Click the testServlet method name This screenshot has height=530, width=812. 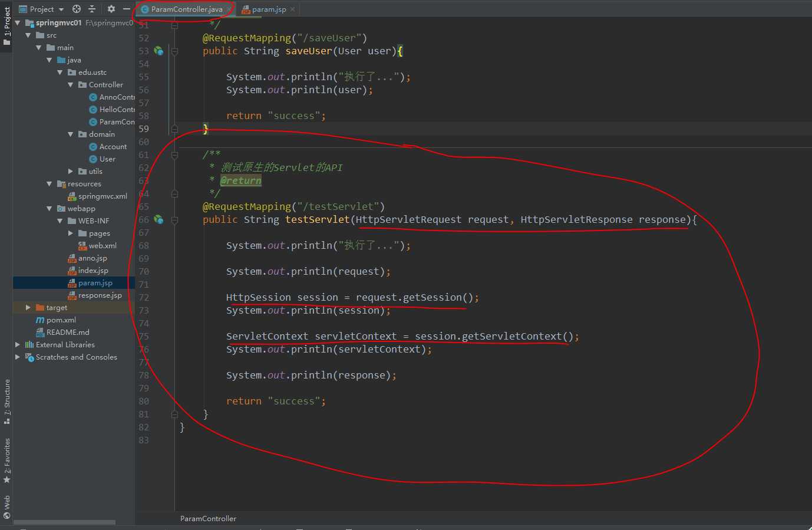(x=318, y=219)
